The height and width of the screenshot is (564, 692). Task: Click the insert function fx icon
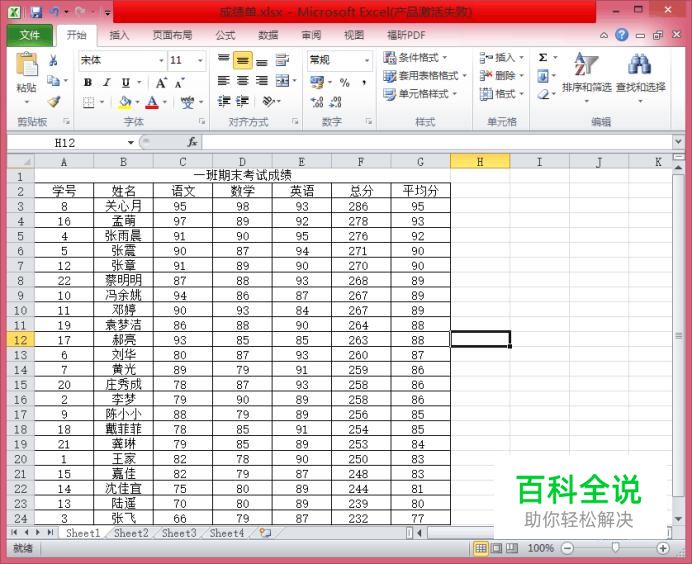tap(192, 142)
